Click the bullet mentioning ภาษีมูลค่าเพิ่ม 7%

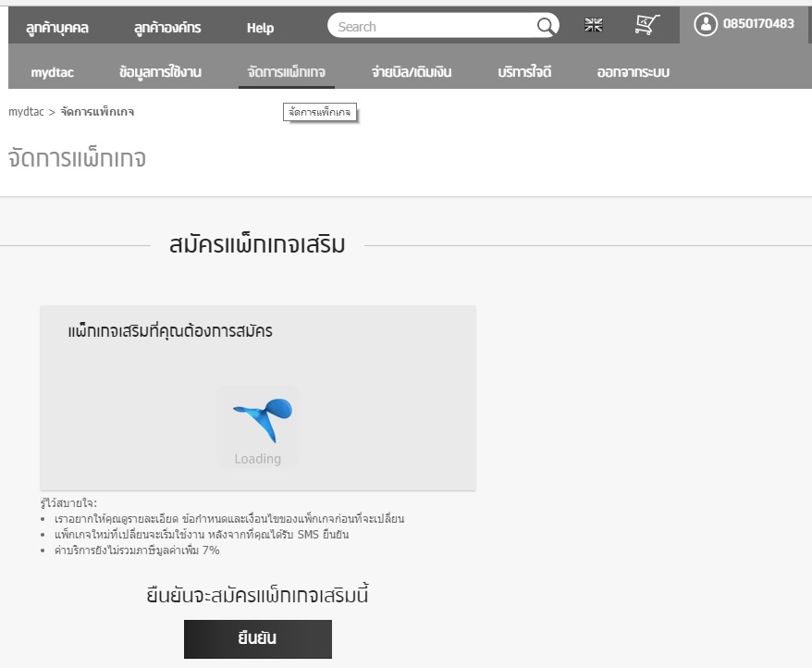[137, 550]
